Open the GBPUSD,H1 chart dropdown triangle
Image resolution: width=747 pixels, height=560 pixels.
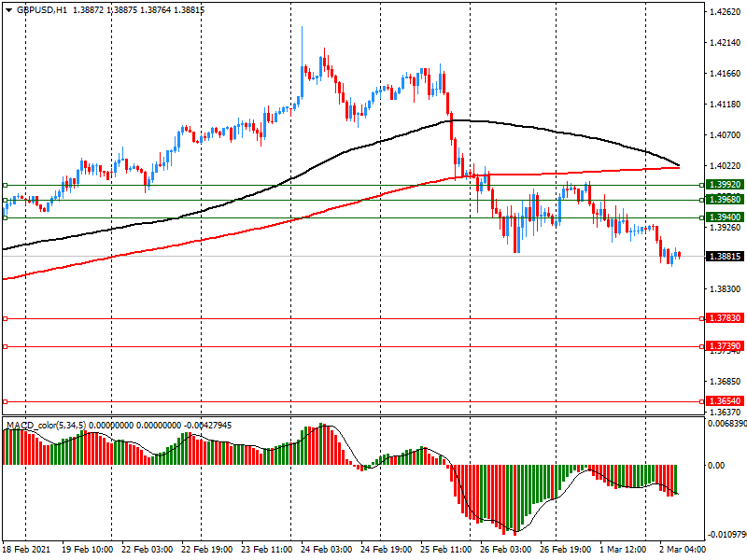8,10
